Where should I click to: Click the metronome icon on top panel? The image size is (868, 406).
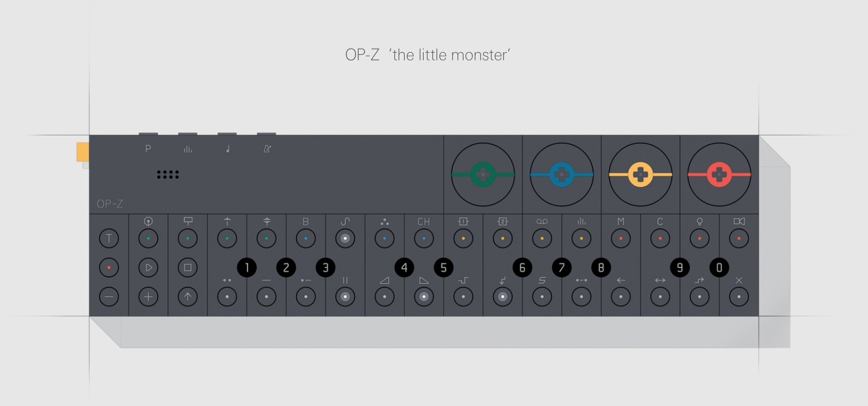(x=267, y=149)
